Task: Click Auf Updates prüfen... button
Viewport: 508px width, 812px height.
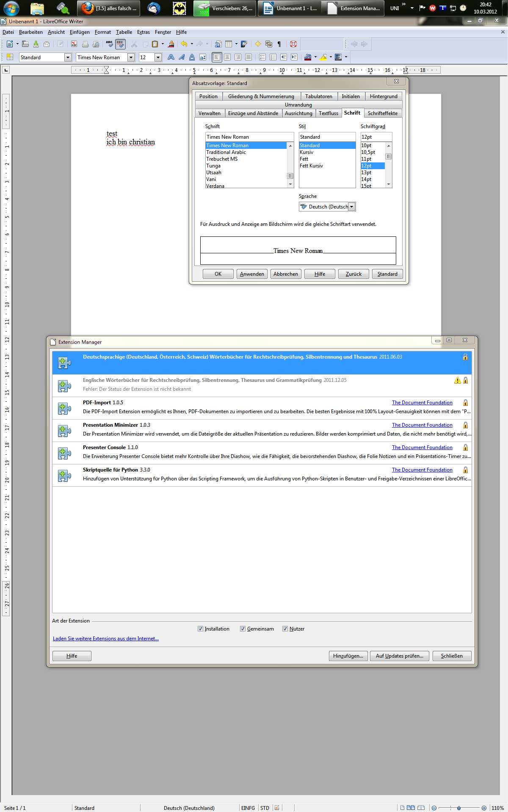Action: pos(400,656)
